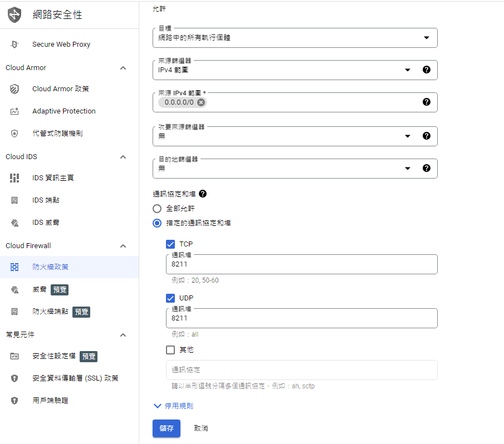Click the 取消 button

click(x=201, y=428)
